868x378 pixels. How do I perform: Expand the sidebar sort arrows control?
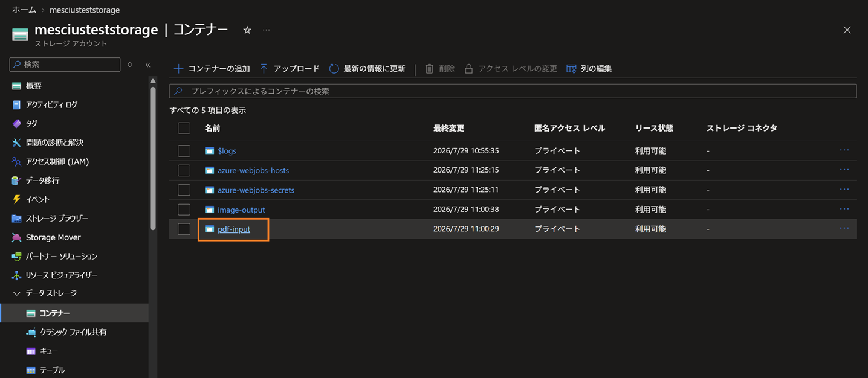point(129,65)
